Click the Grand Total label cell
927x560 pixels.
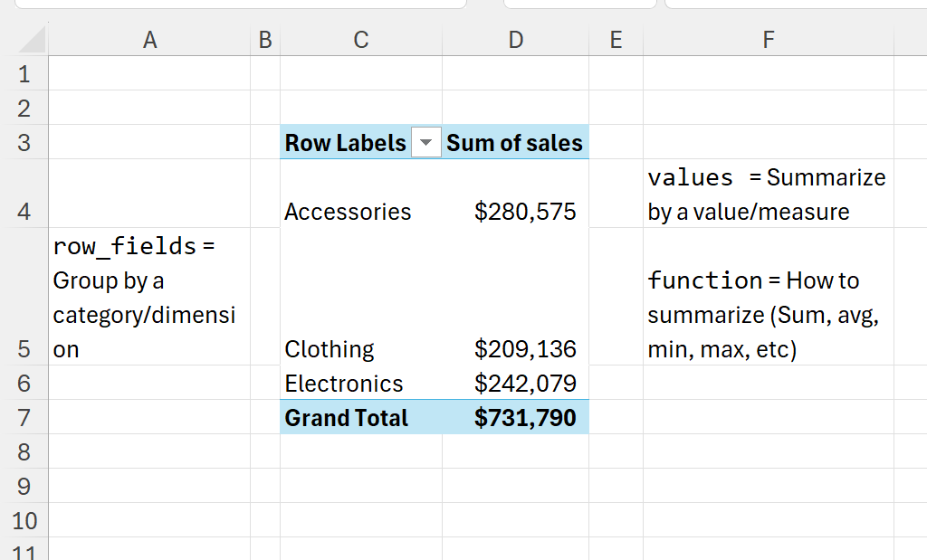[x=347, y=418]
